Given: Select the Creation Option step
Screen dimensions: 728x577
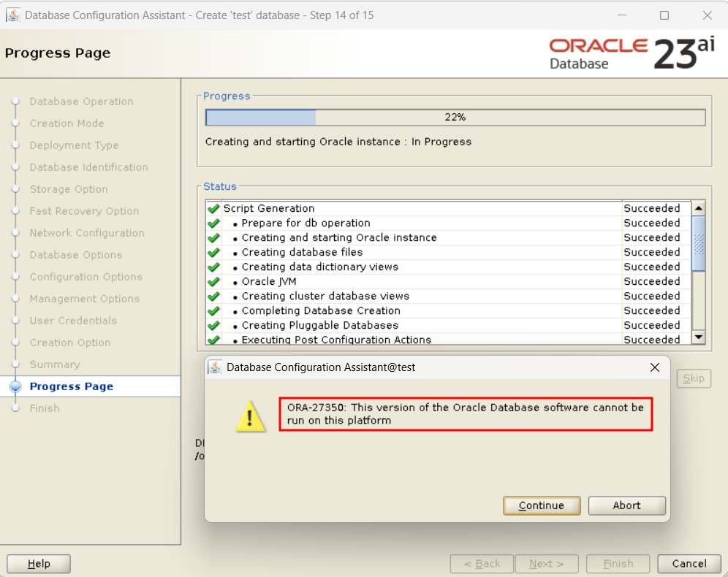Looking at the screenshot, I should point(70,343).
